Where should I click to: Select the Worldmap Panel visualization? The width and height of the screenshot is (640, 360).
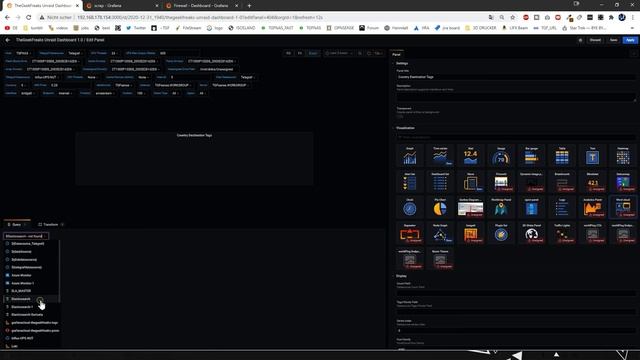(501, 207)
